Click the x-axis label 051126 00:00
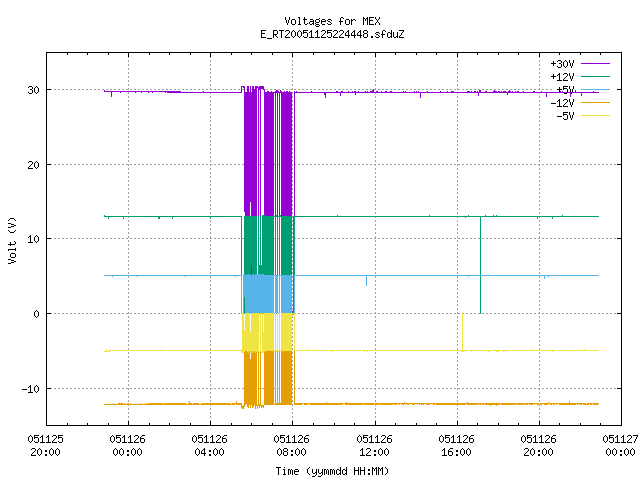This screenshot has width=640, height=480. coord(127,446)
